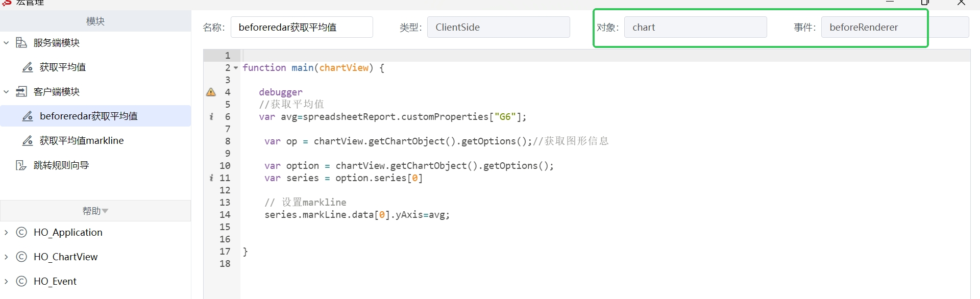The width and height of the screenshot is (980, 299).
Task: Fold the main function at line 2
Action: (x=236, y=68)
